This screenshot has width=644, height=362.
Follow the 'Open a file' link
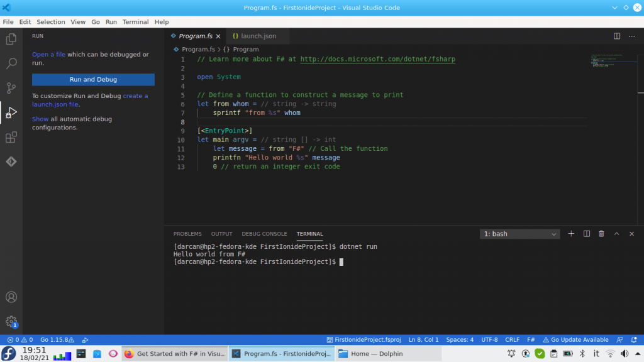click(48, 54)
